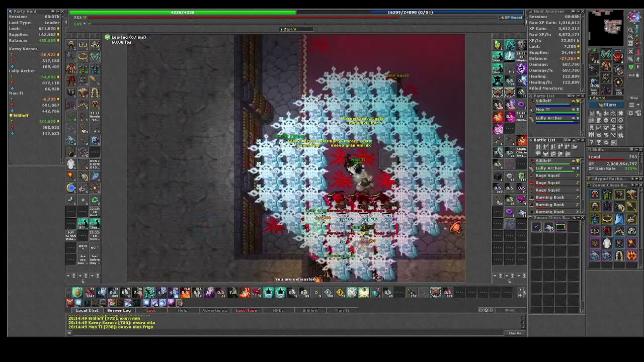Toggle the chase opponent running figure icon
This screenshot has height=362, width=644.
pos(638,59)
